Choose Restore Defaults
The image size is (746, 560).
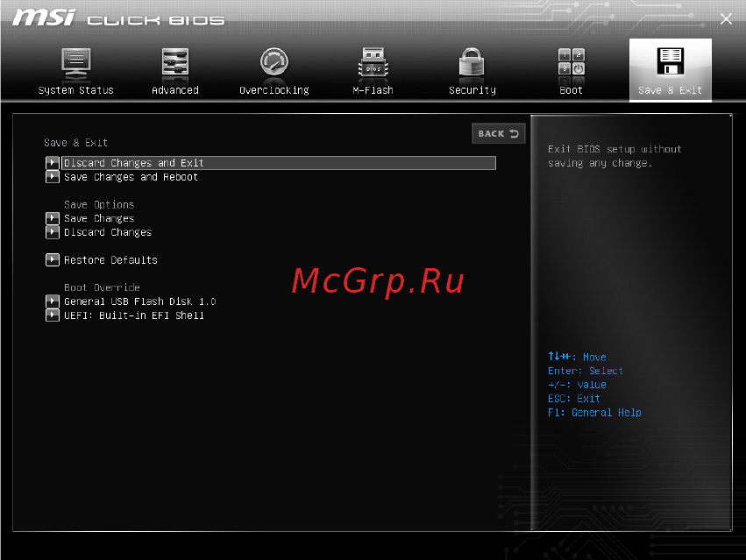tap(110, 259)
